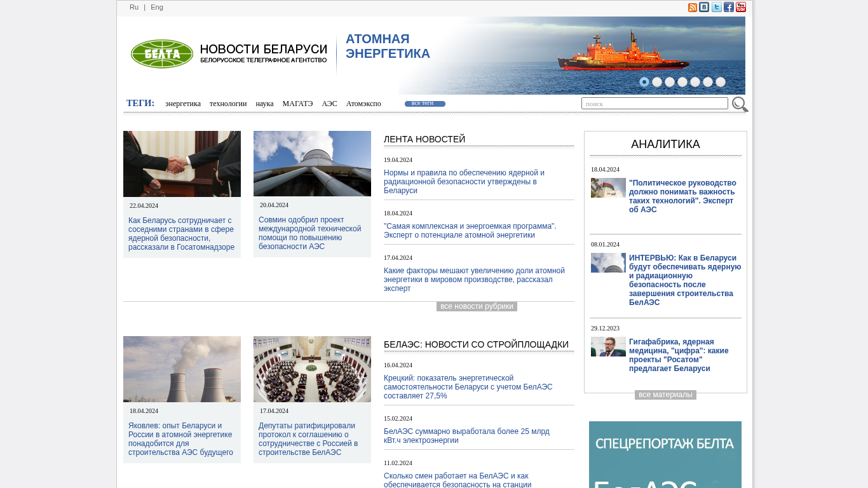This screenshot has height=488, width=868.
Task: Select the fourth banner slide dot
Action: pos(682,82)
